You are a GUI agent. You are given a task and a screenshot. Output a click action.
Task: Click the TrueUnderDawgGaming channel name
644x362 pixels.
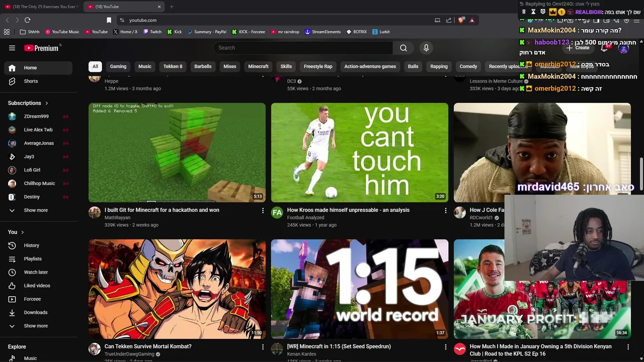tap(129, 354)
